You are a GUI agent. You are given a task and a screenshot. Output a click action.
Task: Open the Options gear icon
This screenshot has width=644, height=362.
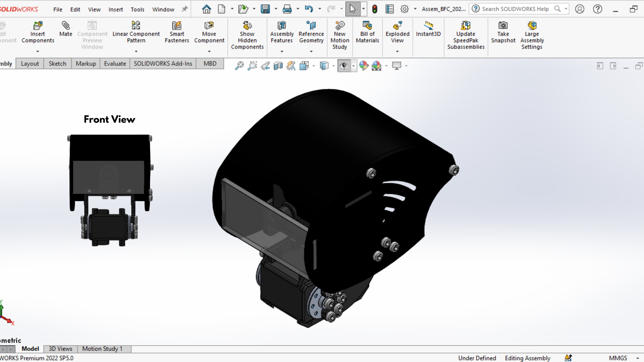405,9
